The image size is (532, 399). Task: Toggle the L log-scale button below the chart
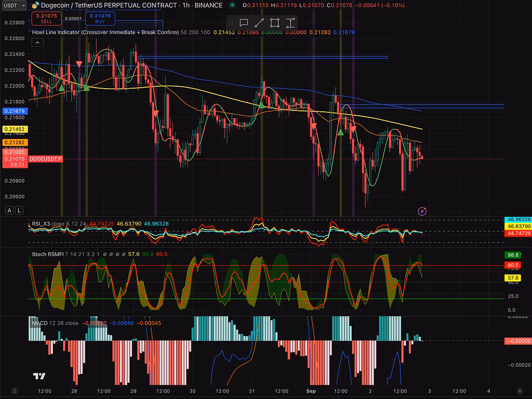[x=19, y=210]
